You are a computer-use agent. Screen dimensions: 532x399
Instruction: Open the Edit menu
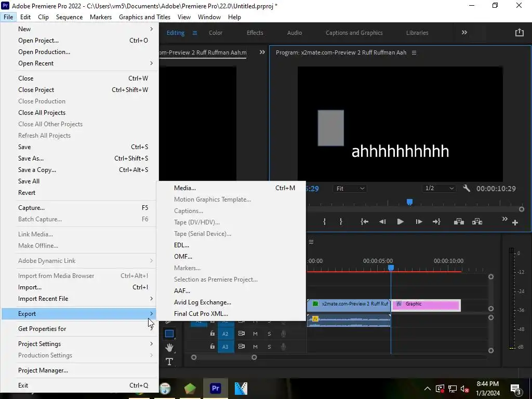pyautogui.click(x=25, y=17)
